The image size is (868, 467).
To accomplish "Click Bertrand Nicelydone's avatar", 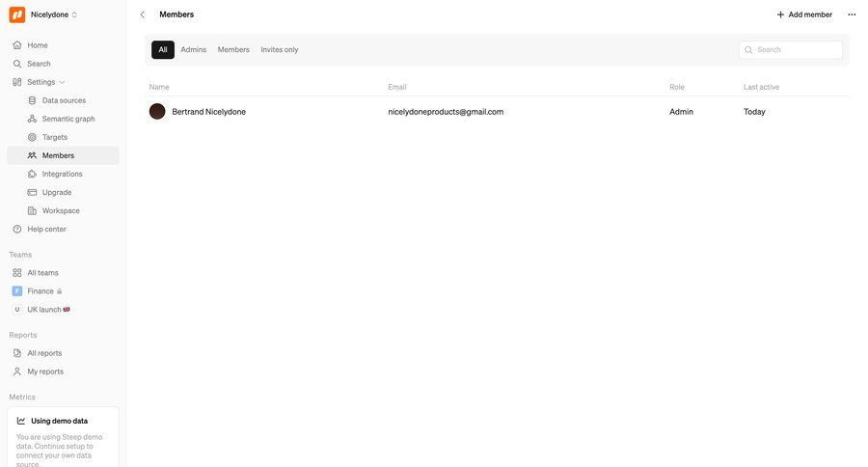I will pyautogui.click(x=157, y=111).
